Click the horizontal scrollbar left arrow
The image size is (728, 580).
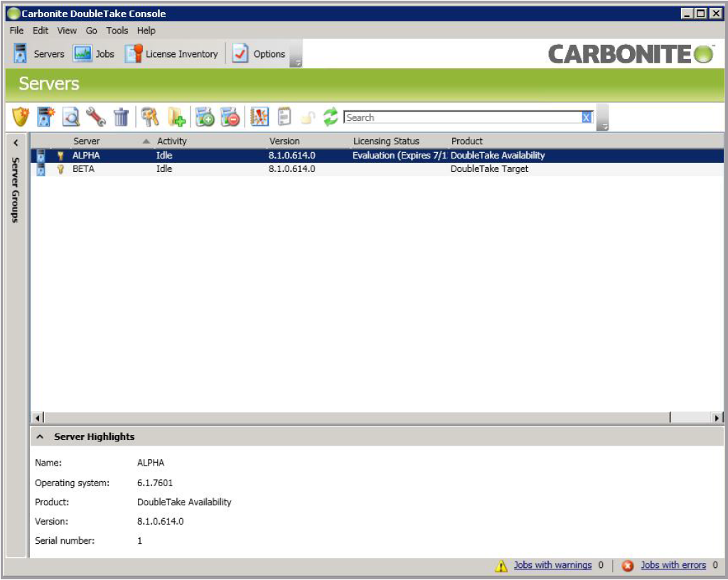click(38, 418)
